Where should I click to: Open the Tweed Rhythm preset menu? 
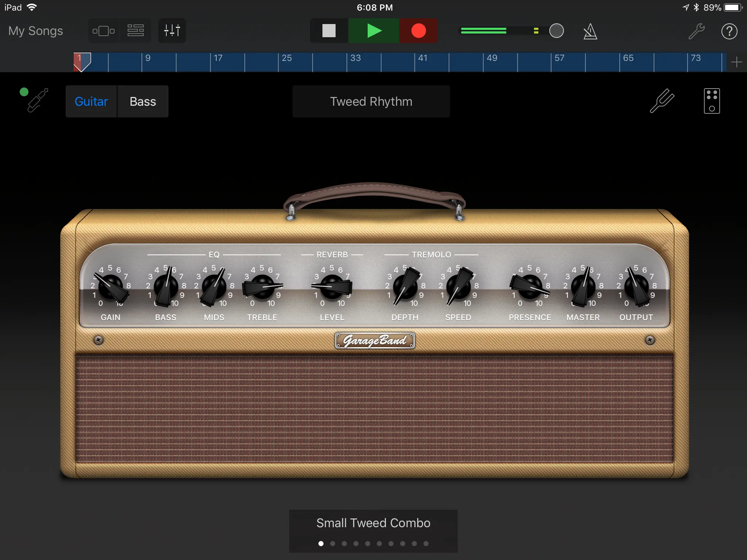pos(371,101)
